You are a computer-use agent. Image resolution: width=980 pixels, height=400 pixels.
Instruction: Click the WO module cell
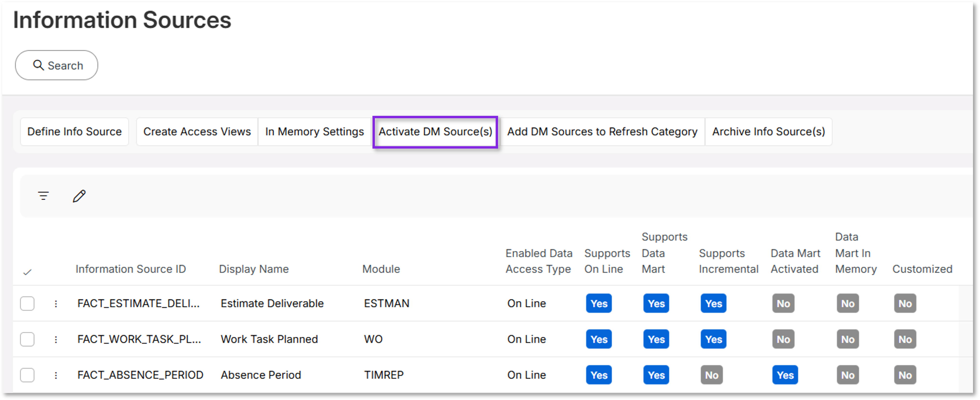point(373,339)
